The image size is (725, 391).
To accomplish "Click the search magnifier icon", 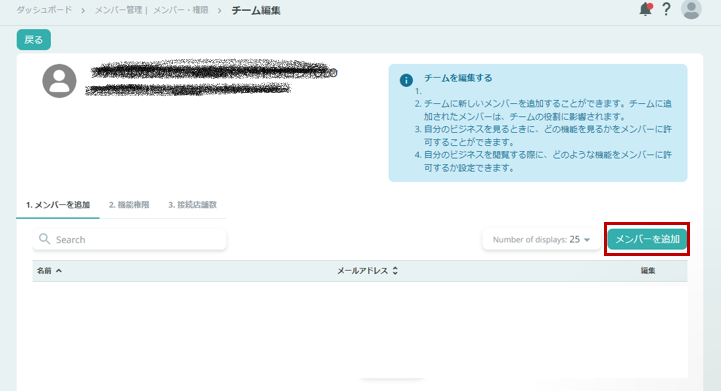I will pyautogui.click(x=44, y=239).
